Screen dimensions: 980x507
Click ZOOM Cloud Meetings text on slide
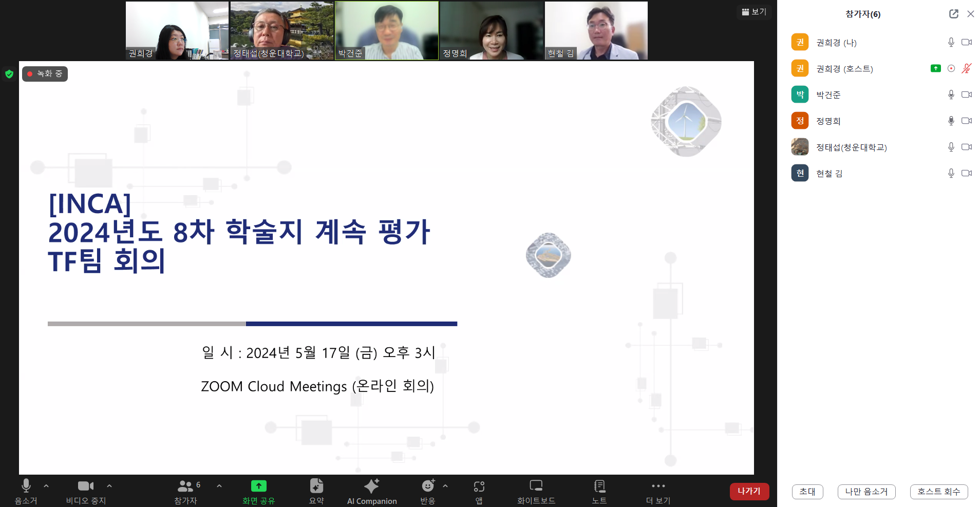(317, 386)
